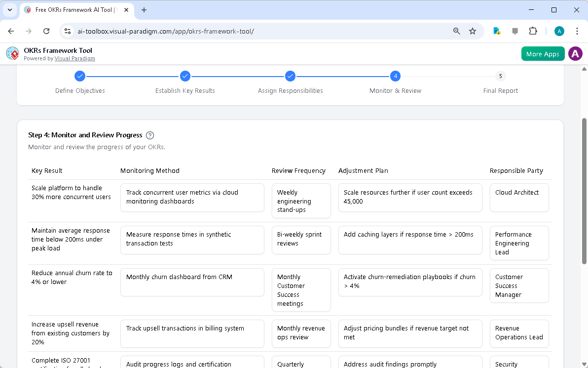Open the tab search dropdown arrow

(11, 9)
